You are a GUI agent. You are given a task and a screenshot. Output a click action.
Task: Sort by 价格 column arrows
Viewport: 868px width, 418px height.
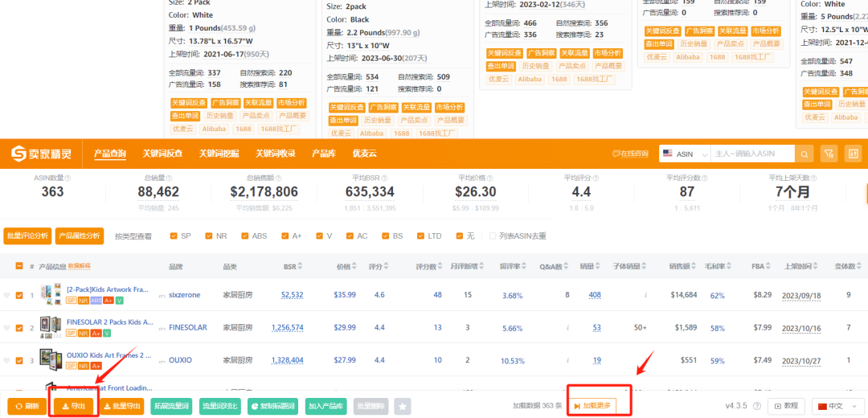pos(354,267)
